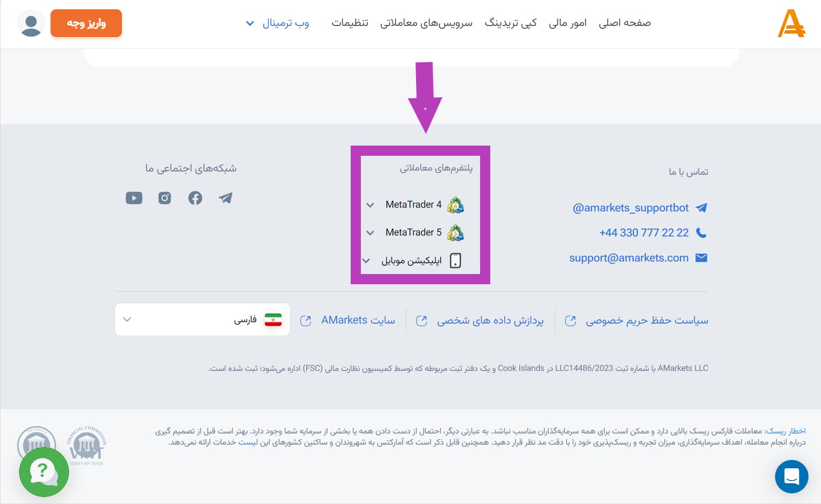
Task: Click the اپلیکیشن موبایل label
Action: click(411, 261)
